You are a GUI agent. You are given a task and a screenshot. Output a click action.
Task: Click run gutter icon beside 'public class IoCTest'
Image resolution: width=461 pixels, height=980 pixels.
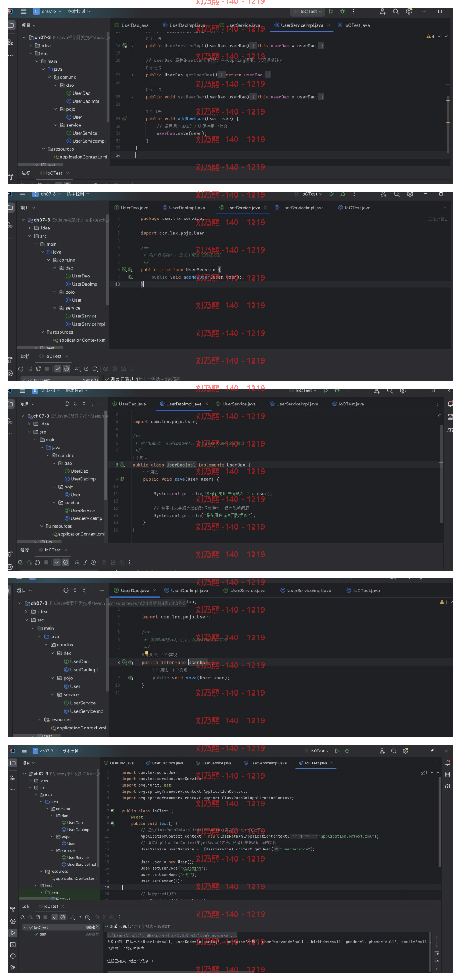point(113,811)
